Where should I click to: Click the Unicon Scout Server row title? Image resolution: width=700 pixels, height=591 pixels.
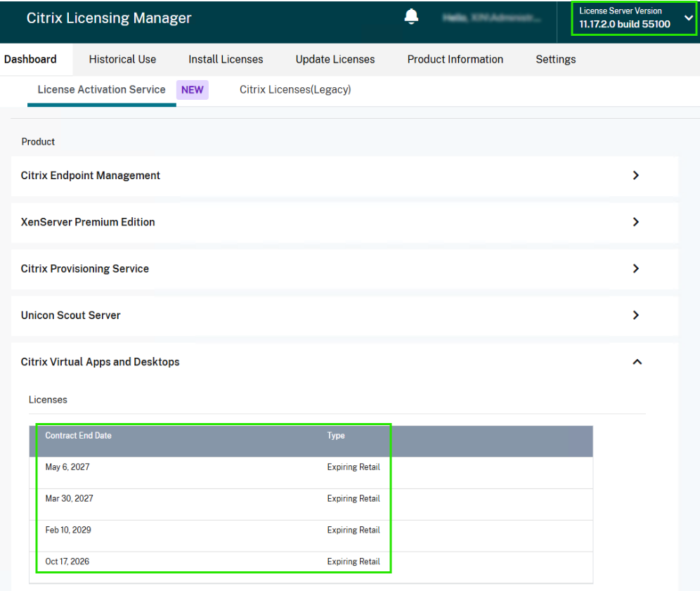pyautogui.click(x=70, y=315)
